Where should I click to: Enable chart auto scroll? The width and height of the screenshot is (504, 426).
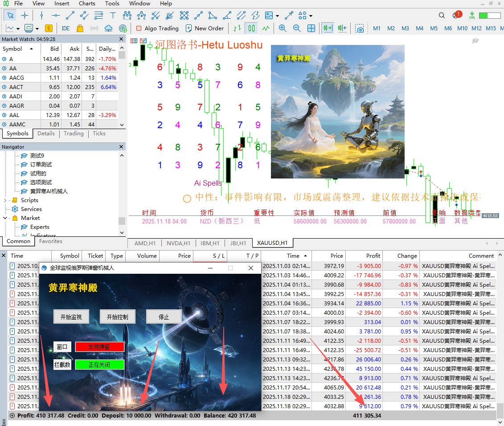coord(328,28)
